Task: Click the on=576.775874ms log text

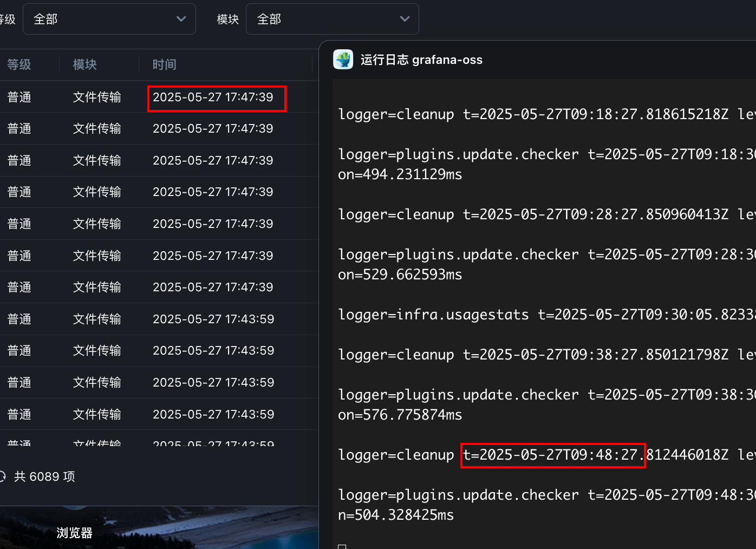Action: click(400, 415)
